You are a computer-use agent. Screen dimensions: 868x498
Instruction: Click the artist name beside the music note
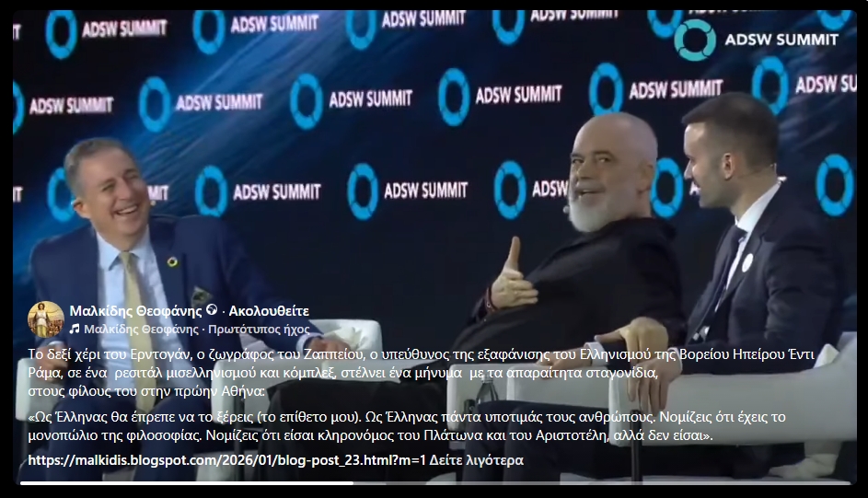(141, 330)
